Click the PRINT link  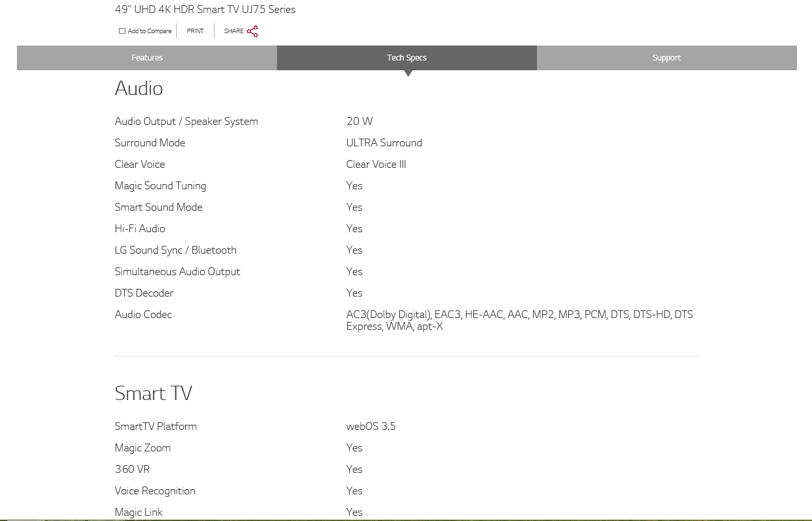pyautogui.click(x=195, y=31)
